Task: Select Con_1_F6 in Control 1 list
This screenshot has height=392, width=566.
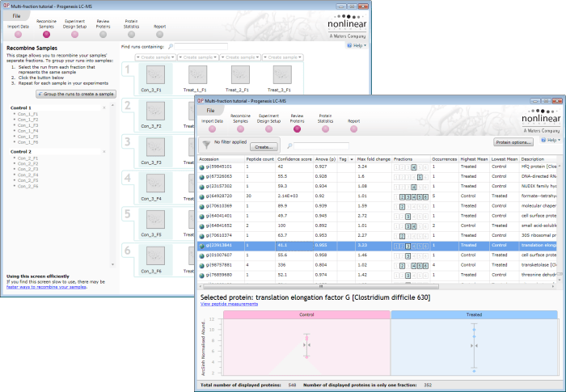Action: [27, 142]
